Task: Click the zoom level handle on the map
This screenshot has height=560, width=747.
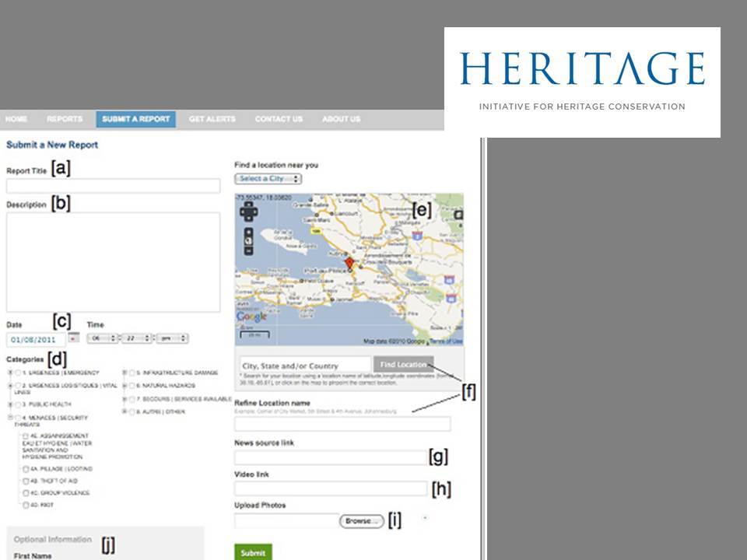Action: tap(249, 241)
